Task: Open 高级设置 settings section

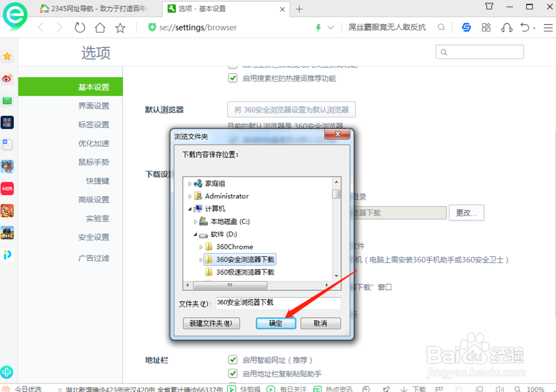Action: [93, 200]
